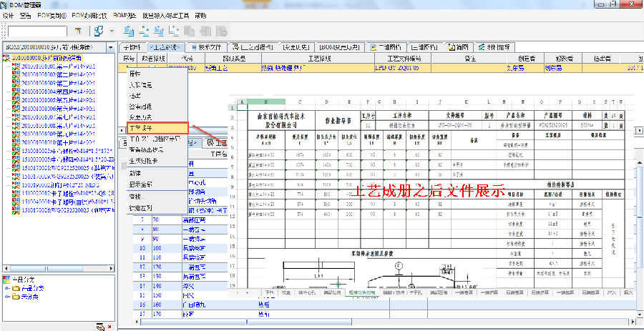Open the 设计 menu

click(8, 15)
